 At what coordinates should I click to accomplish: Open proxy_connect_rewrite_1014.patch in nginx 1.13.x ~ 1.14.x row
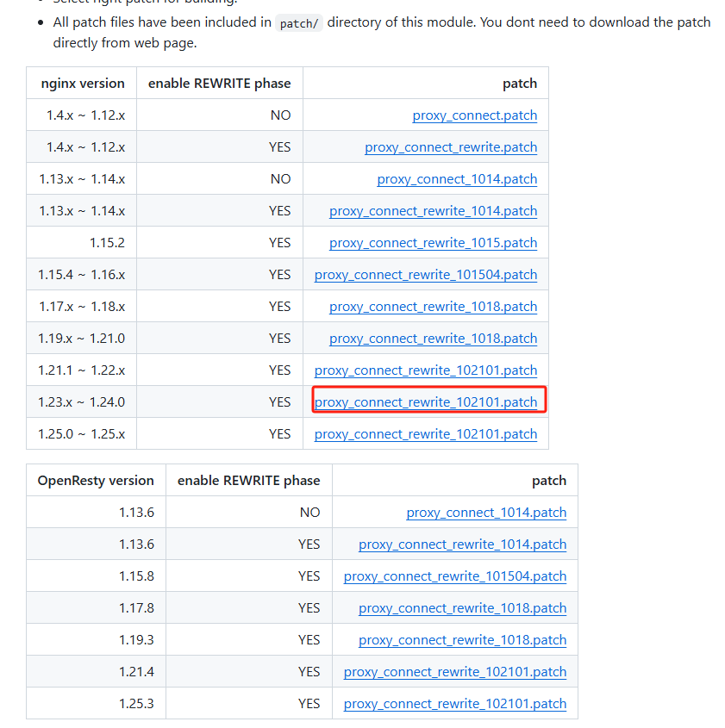(x=434, y=211)
